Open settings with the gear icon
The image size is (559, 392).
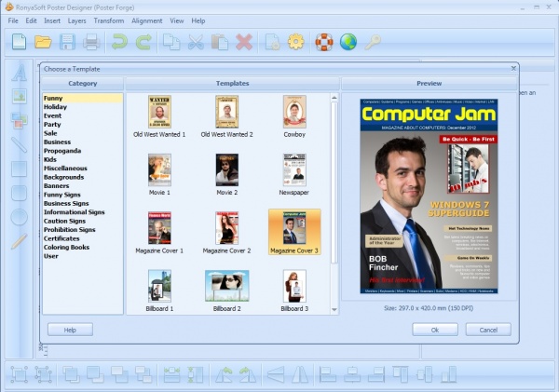pyautogui.click(x=296, y=42)
